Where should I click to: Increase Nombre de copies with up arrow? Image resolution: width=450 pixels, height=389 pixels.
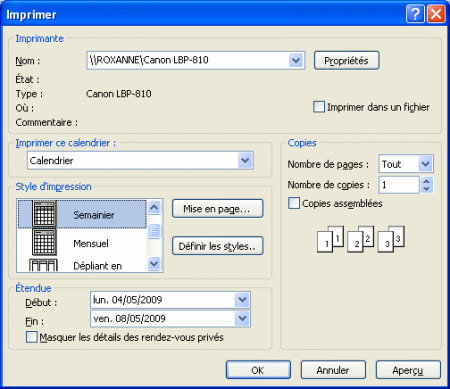pyautogui.click(x=426, y=181)
